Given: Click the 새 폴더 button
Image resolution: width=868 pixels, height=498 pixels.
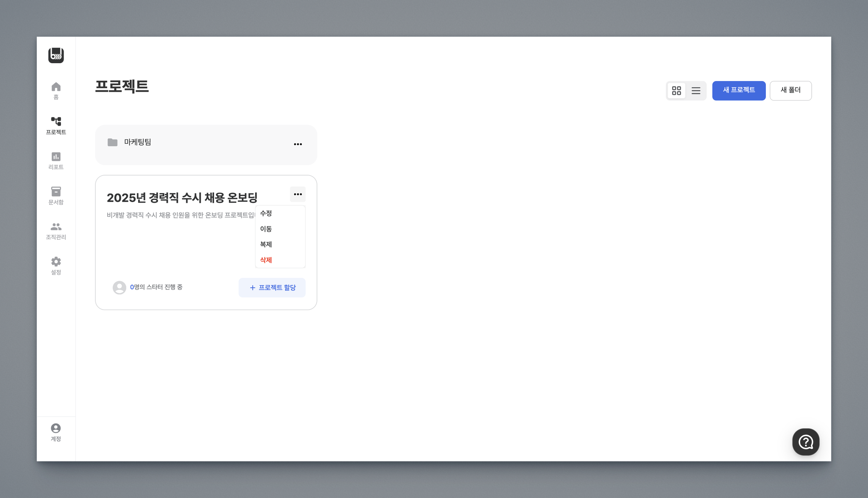Looking at the screenshot, I should click(790, 90).
